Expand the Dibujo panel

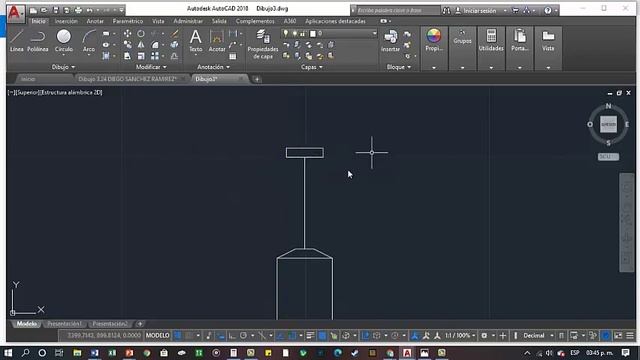[x=63, y=67]
